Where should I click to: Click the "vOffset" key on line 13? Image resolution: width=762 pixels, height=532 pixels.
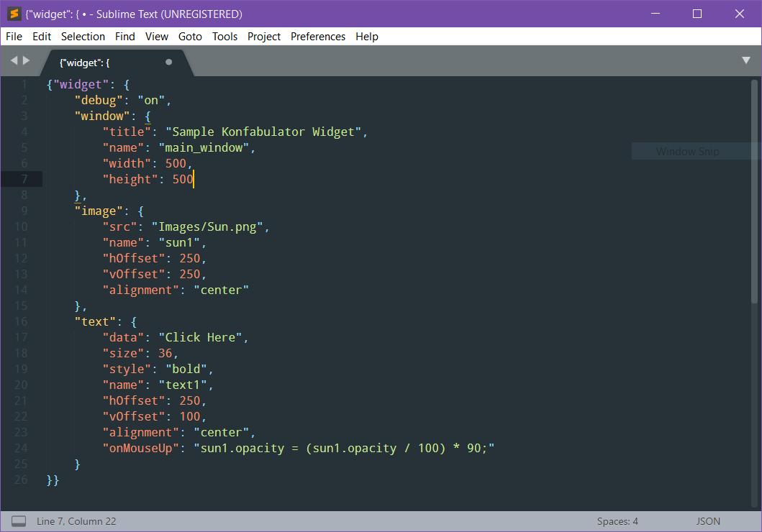coord(134,274)
